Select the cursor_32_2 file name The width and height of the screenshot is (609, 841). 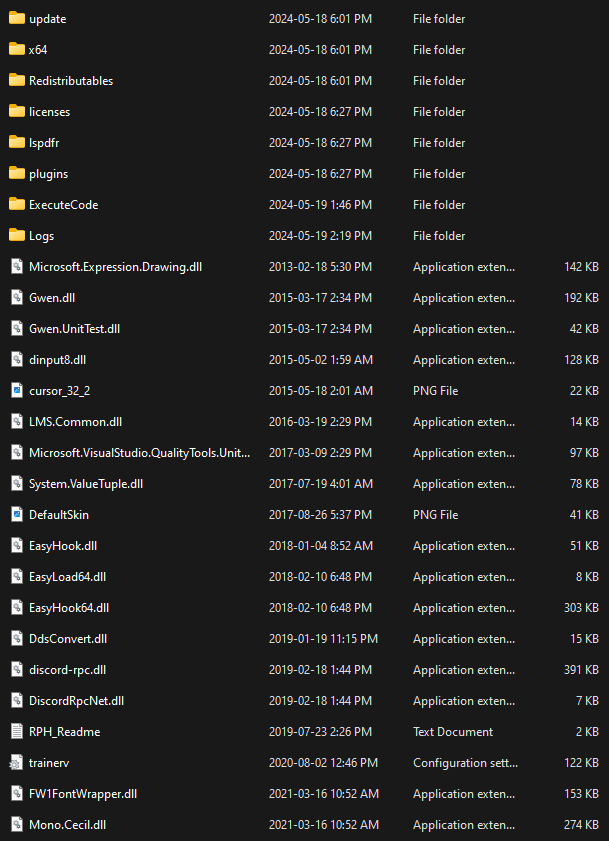point(60,391)
